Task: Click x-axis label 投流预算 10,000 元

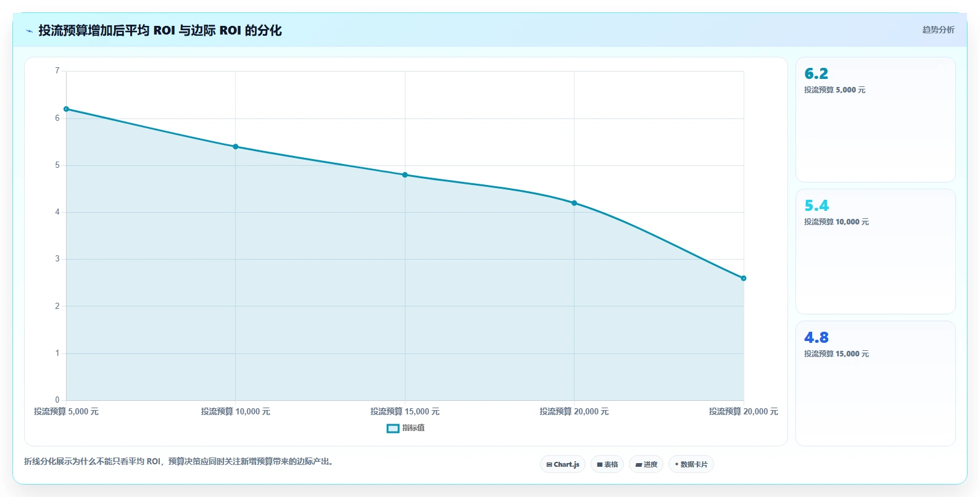Action: click(236, 411)
